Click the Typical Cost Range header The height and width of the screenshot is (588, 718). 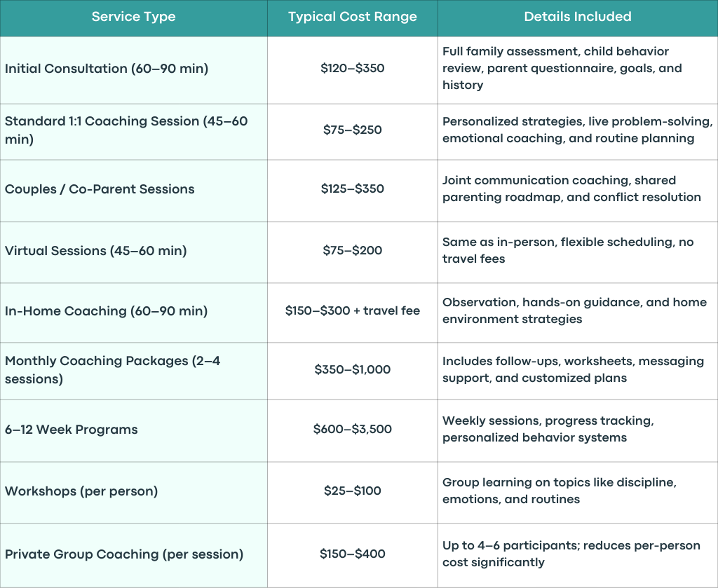[x=353, y=17]
